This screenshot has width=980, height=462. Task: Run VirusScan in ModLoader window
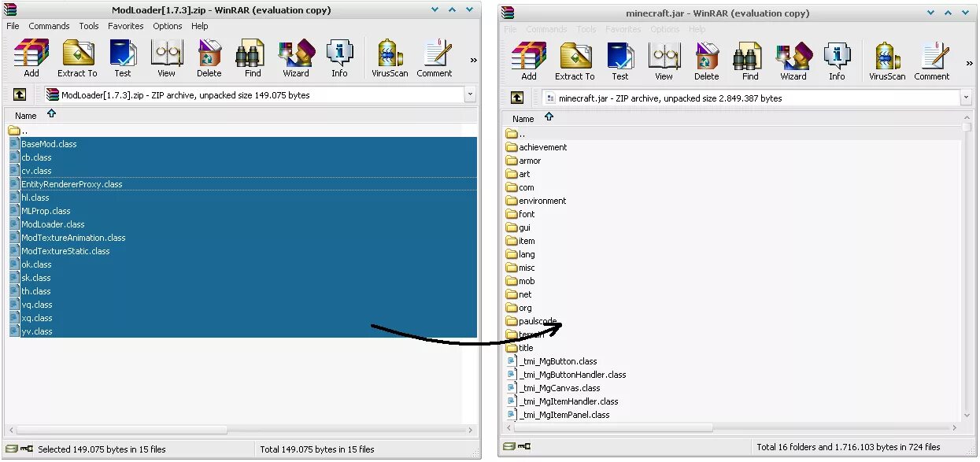pyautogui.click(x=390, y=58)
